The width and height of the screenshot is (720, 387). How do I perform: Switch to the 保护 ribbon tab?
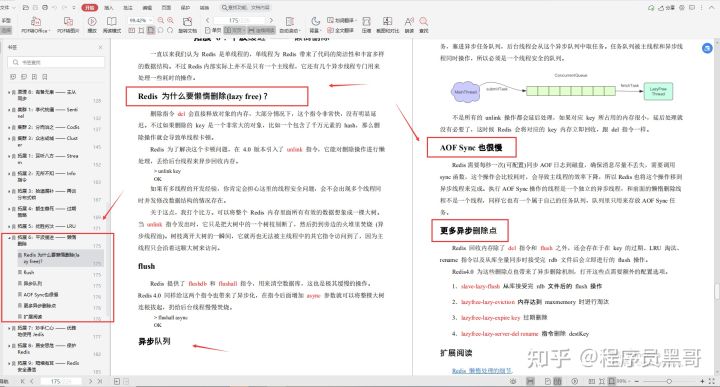click(x=186, y=8)
